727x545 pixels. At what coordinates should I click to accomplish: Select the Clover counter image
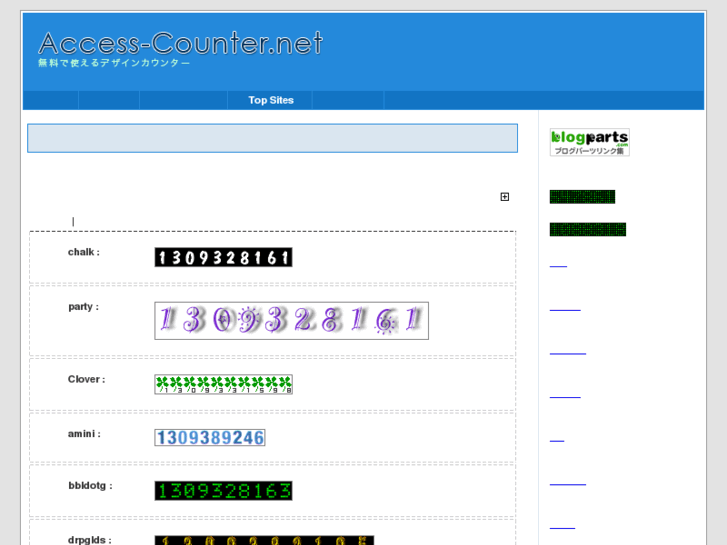click(223, 385)
